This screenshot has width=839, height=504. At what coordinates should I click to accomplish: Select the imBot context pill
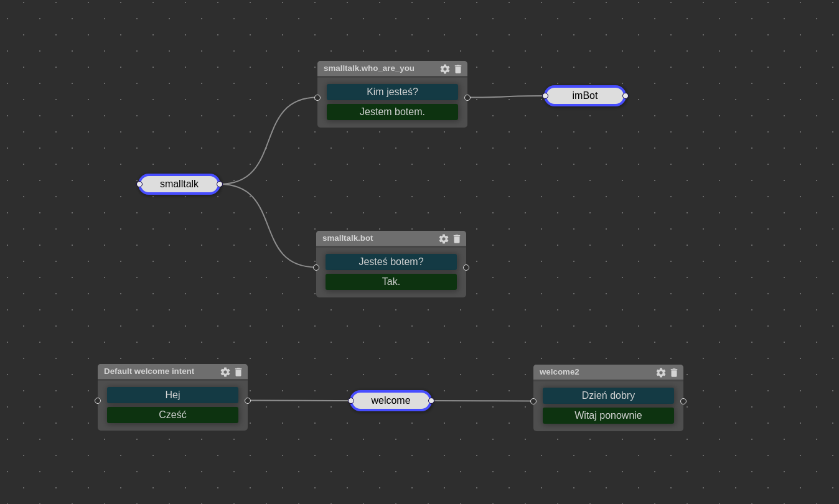(584, 96)
